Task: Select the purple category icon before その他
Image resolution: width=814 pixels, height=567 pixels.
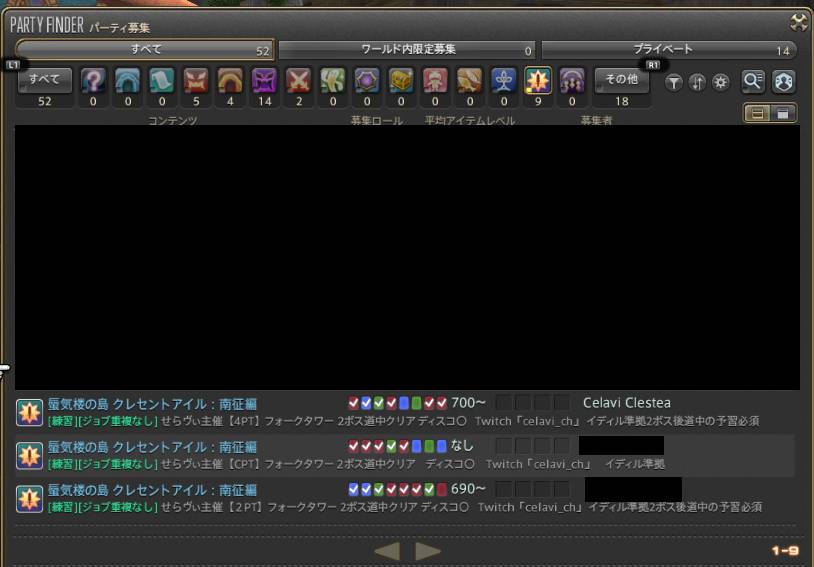Action: (x=572, y=80)
